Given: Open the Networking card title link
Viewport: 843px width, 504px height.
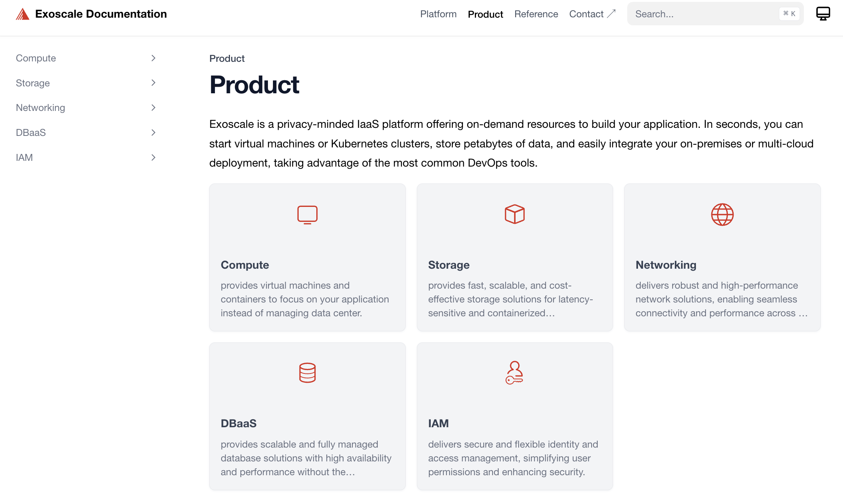Looking at the screenshot, I should click(666, 265).
